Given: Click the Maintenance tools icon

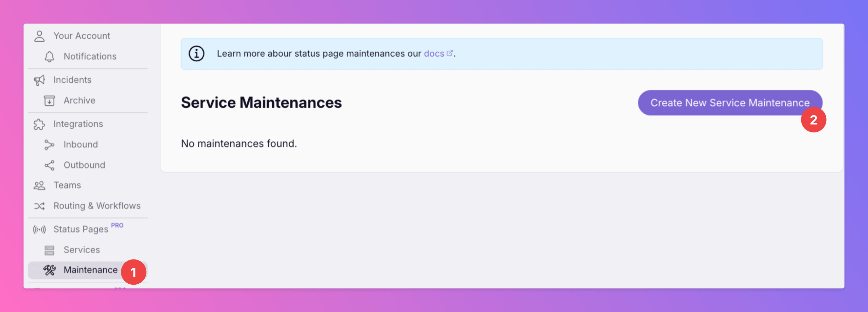Looking at the screenshot, I should pyautogui.click(x=50, y=270).
